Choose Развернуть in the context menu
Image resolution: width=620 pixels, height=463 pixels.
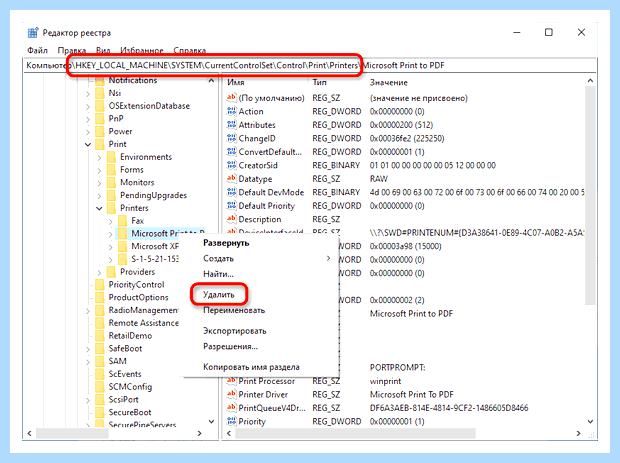(226, 243)
